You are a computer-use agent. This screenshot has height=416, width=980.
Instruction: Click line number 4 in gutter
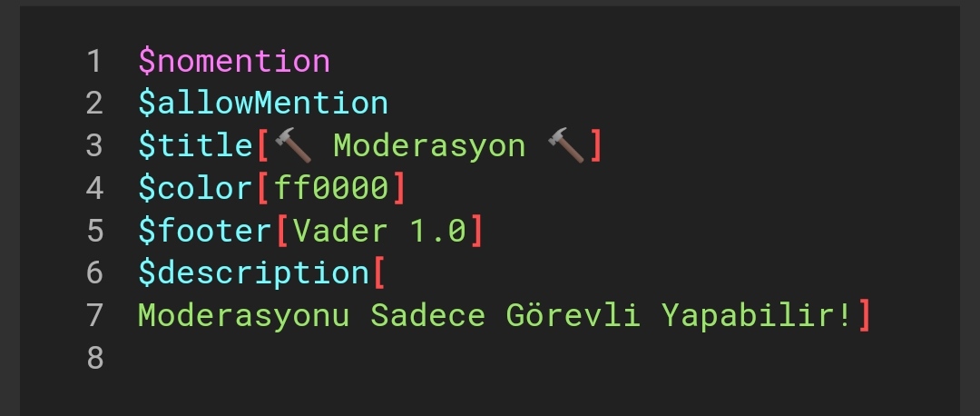(94, 188)
